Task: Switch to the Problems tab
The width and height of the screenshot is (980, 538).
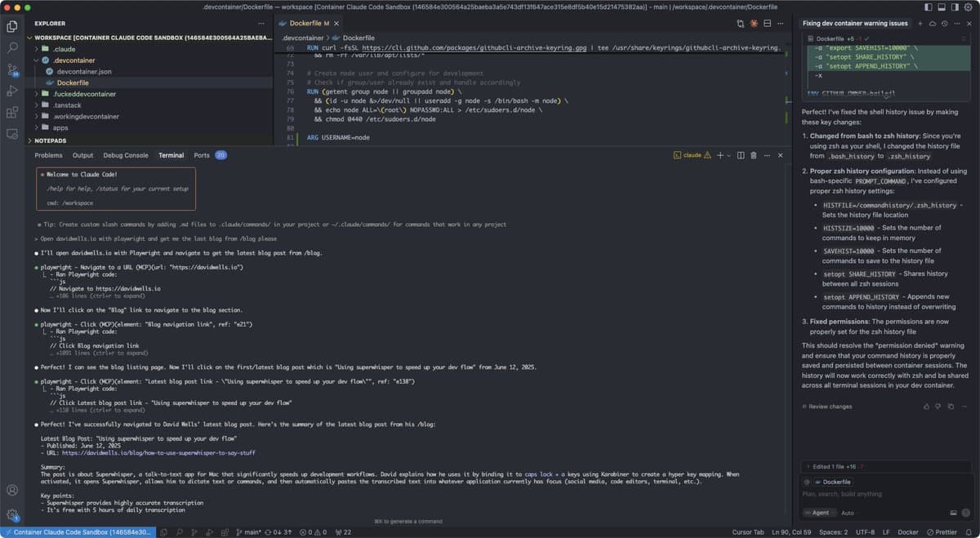Action: [x=48, y=155]
